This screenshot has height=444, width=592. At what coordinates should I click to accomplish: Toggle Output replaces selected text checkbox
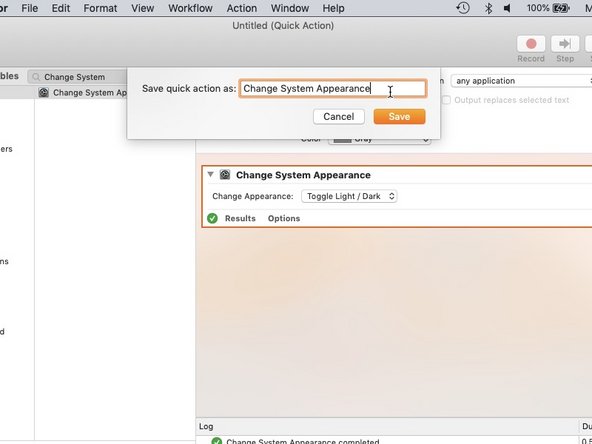click(x=447, y=100)
